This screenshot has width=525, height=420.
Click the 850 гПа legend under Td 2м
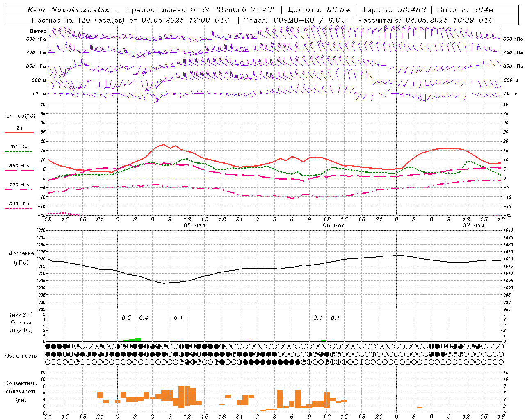click(19, 166)
